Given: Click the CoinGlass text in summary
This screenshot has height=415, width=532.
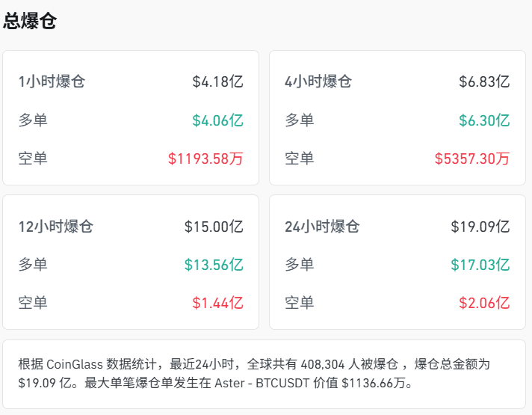Looking at the screenshot, I should tap(75, 365).
